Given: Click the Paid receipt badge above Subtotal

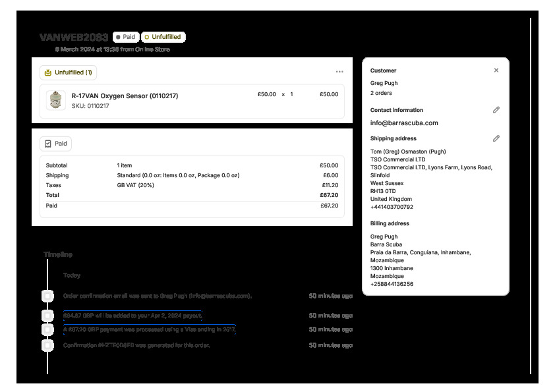Looking at the screenshot, I should tap(55, 144).
